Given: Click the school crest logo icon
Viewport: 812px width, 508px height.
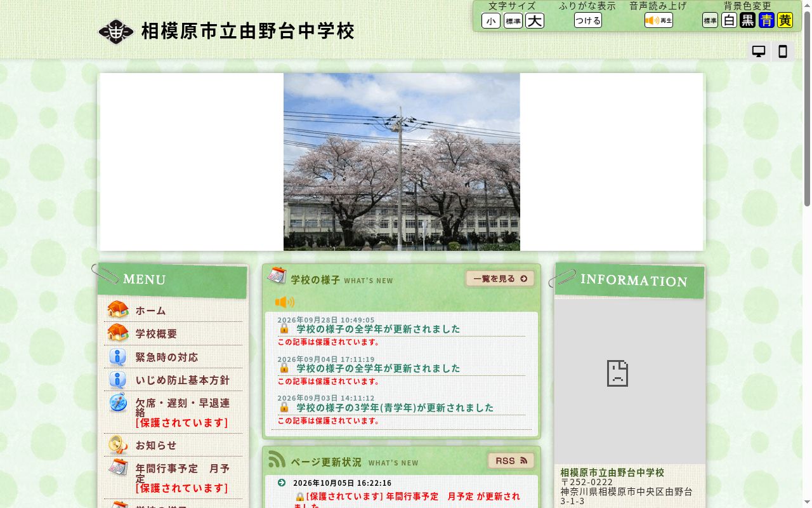Looking at the screenshot, I should point(115,32).
